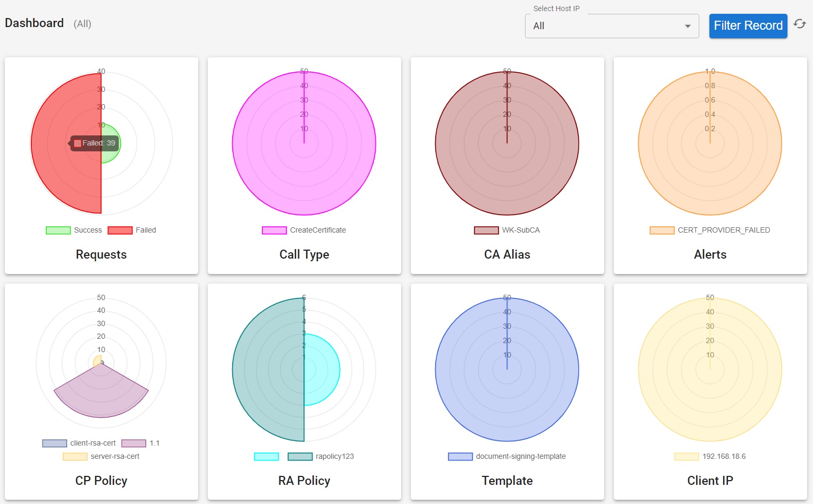Click the refresh icon beside Filter Record
Viewport: 813px width, 504px height.
tap(800, 24)
